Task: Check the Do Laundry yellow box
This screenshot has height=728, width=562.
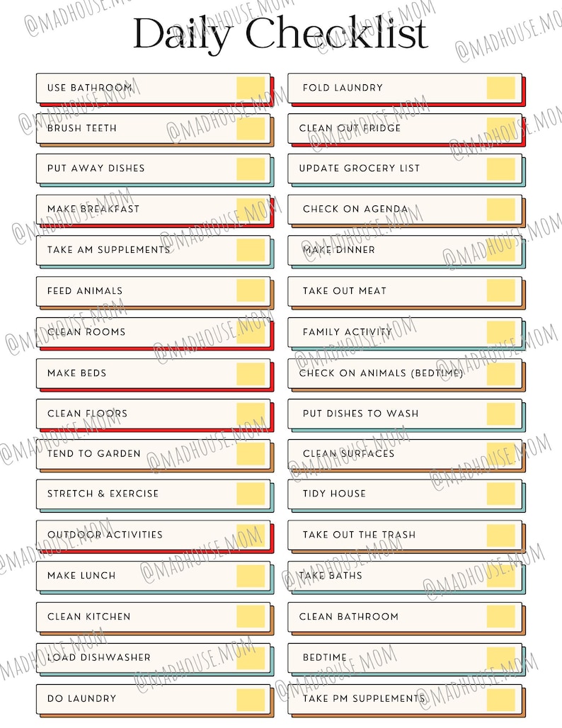Action: pyautogui.click(x=251, y=699)
